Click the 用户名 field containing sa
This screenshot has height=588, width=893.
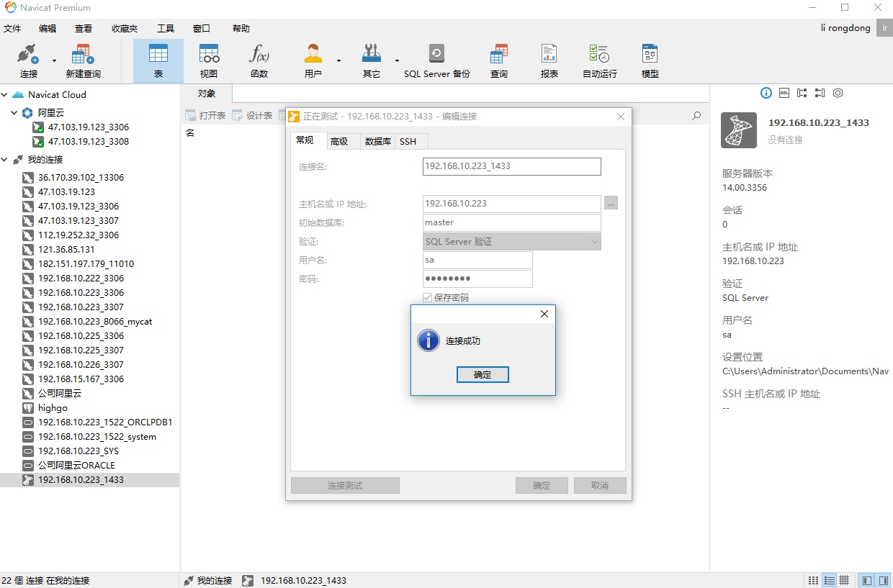point(477,260)
